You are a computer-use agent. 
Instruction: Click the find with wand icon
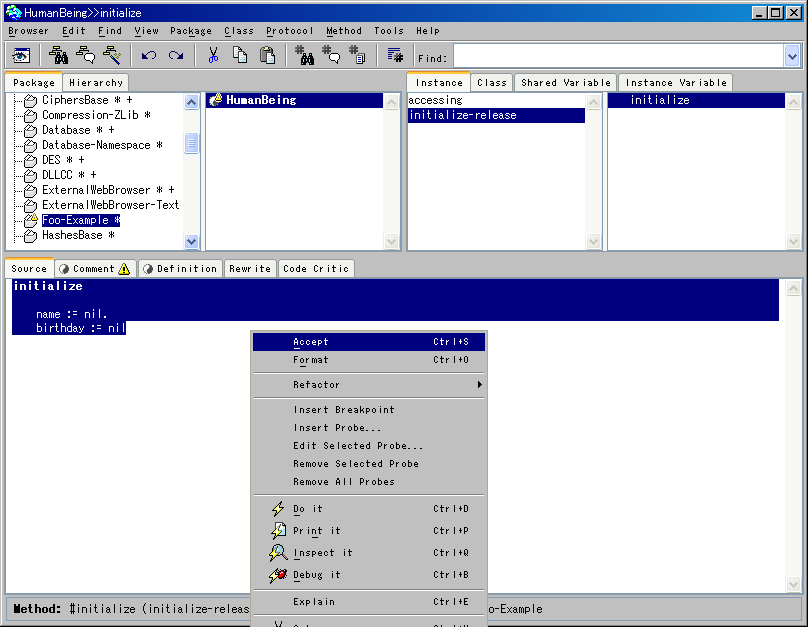pos(112,55)
